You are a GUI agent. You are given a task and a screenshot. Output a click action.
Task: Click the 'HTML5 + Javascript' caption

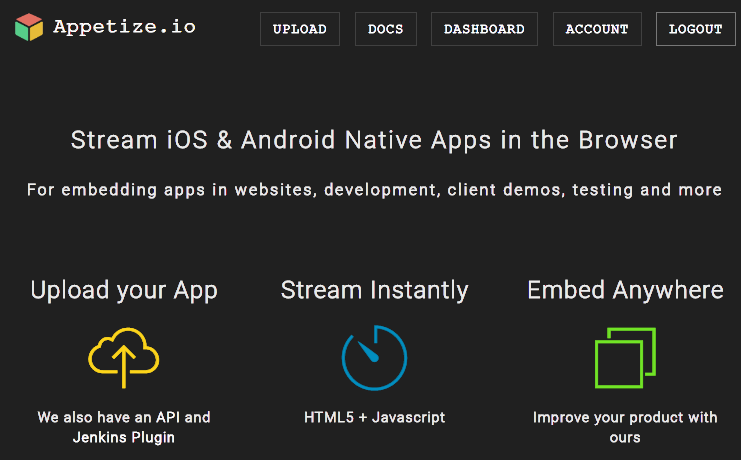[x=374, y=417]
